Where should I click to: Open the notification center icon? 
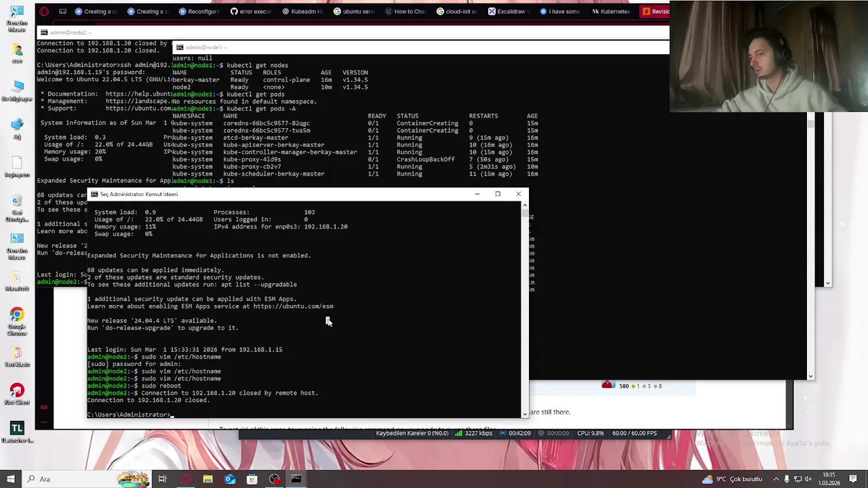[x=854, y=479]
